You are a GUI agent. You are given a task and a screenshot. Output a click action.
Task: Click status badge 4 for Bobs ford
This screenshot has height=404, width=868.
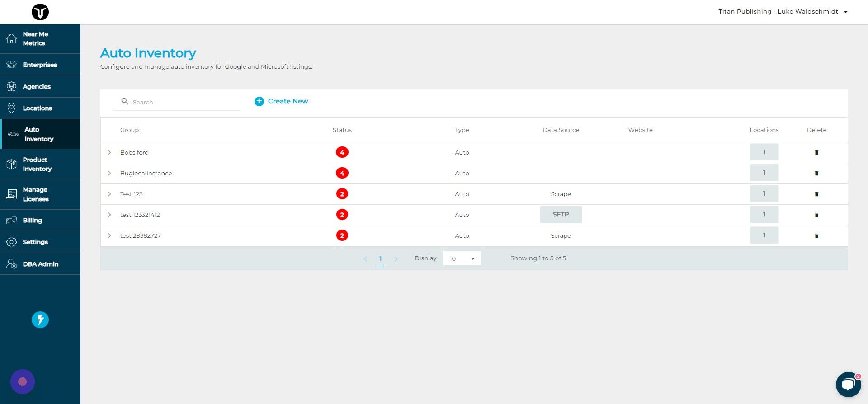[342, 152]
